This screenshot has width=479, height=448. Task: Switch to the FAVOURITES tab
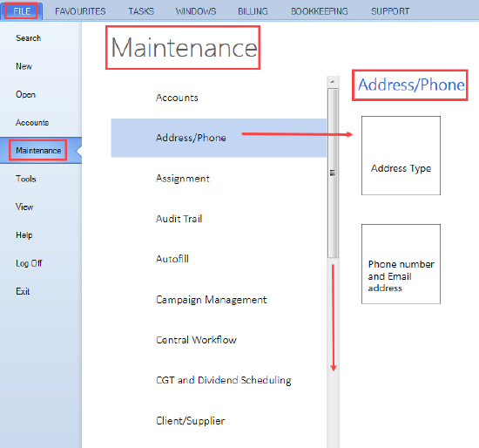[80, 11]
